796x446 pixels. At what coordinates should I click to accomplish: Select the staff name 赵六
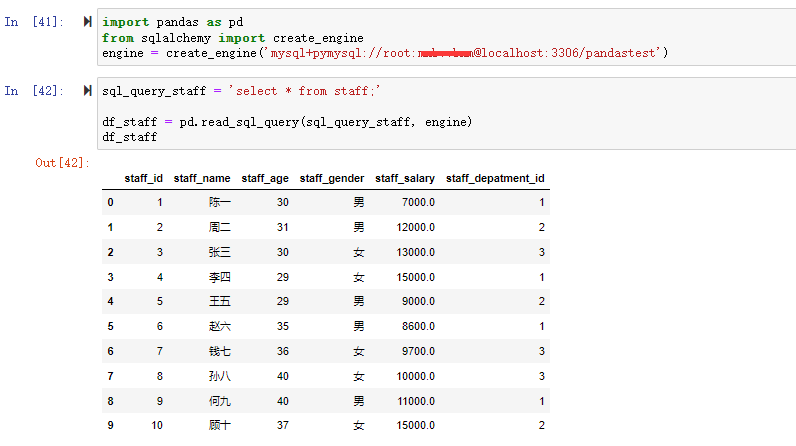click(x=220, y=326)
